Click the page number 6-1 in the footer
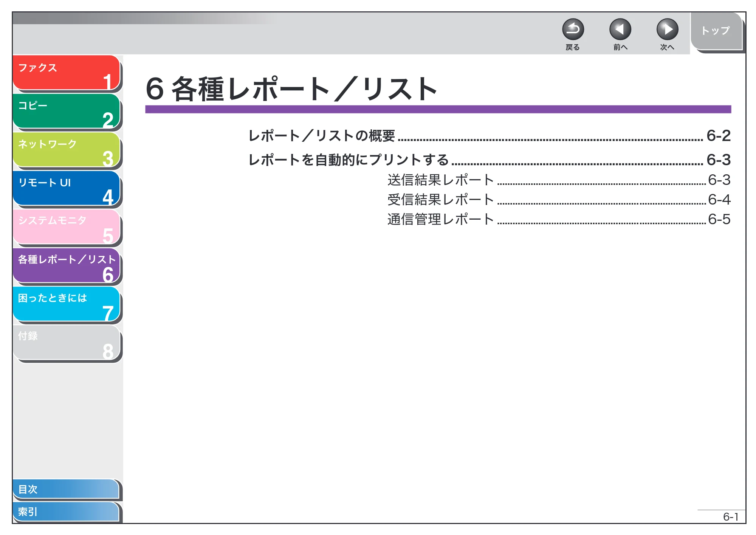The image size is (756, 535). click(x=730, y=517)
